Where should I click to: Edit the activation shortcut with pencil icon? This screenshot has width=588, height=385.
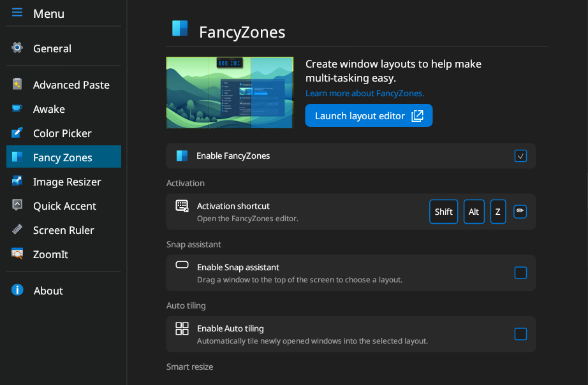click(x=520, y=212)
